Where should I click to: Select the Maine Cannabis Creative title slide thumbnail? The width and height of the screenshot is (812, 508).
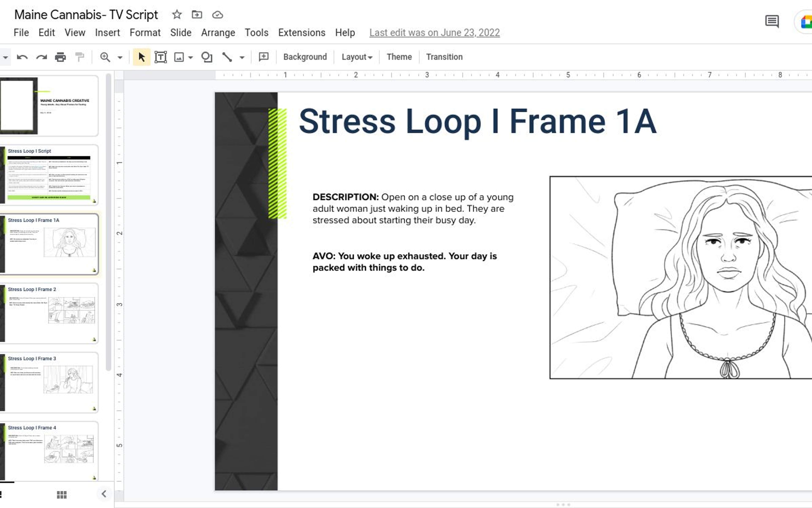click(49, 106)
